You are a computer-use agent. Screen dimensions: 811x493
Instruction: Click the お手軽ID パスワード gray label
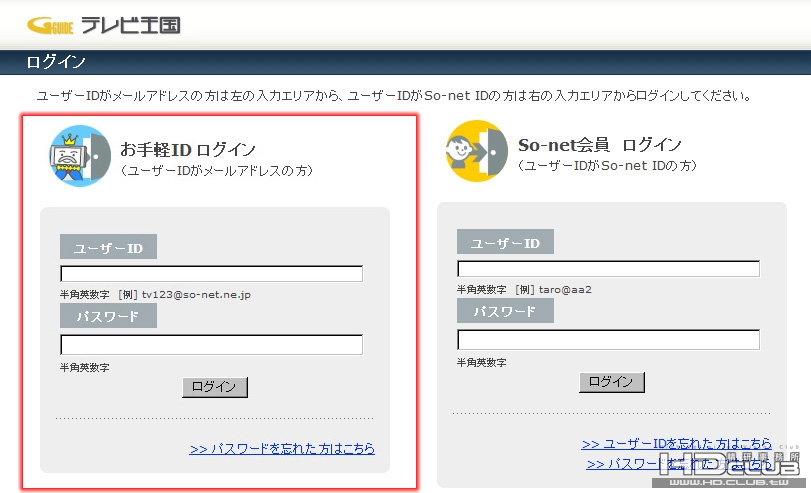click(108, 316)
